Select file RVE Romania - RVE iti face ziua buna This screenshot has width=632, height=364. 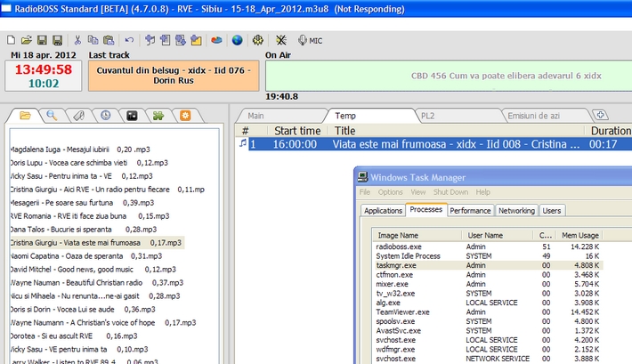tap(90, 216)
